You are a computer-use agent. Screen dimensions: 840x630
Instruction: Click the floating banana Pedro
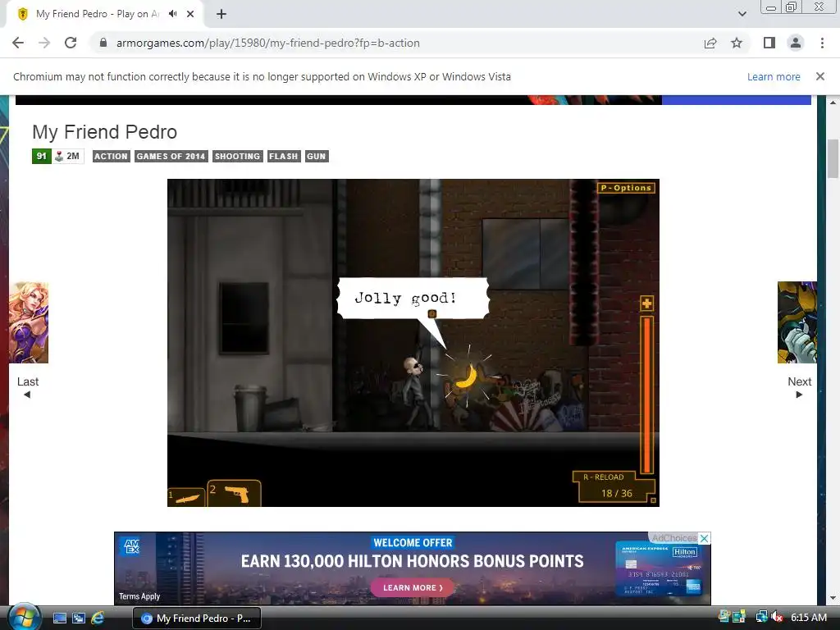click(467, 376)
